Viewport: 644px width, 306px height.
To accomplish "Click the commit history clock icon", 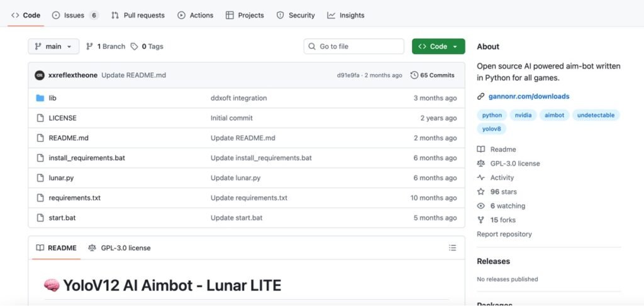I will pos(414,75).
